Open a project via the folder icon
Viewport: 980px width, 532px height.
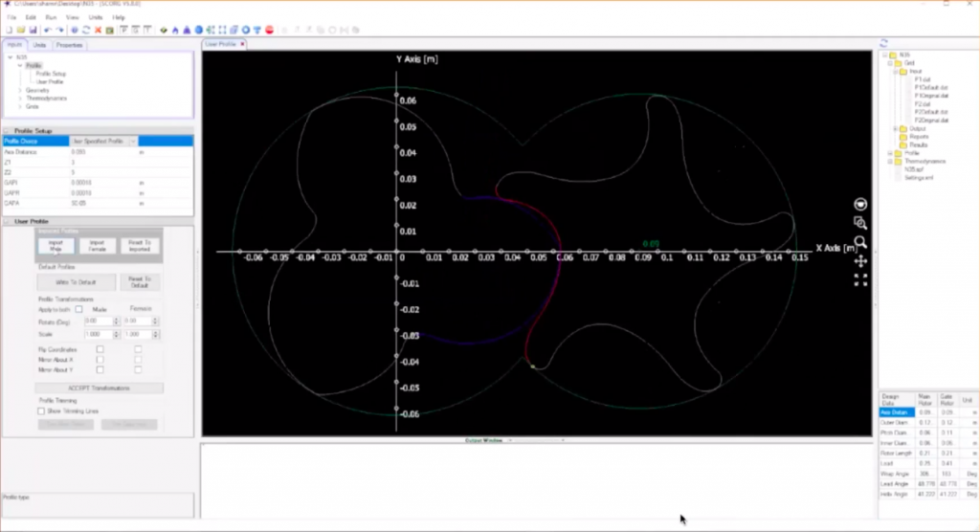coord(21,30)
